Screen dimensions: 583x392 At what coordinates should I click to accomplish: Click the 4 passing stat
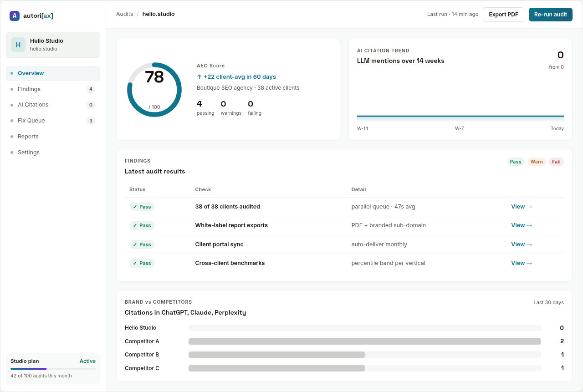pos(205,108)
